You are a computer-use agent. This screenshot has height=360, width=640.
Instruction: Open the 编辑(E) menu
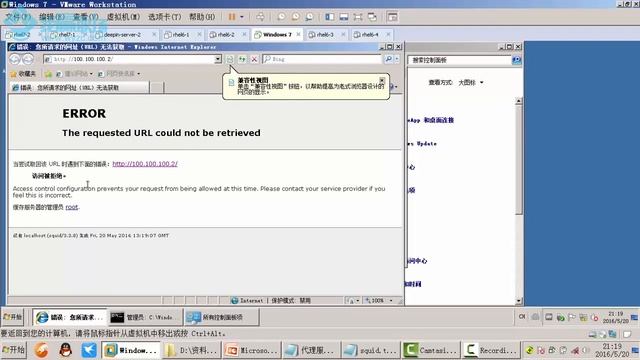52,17
